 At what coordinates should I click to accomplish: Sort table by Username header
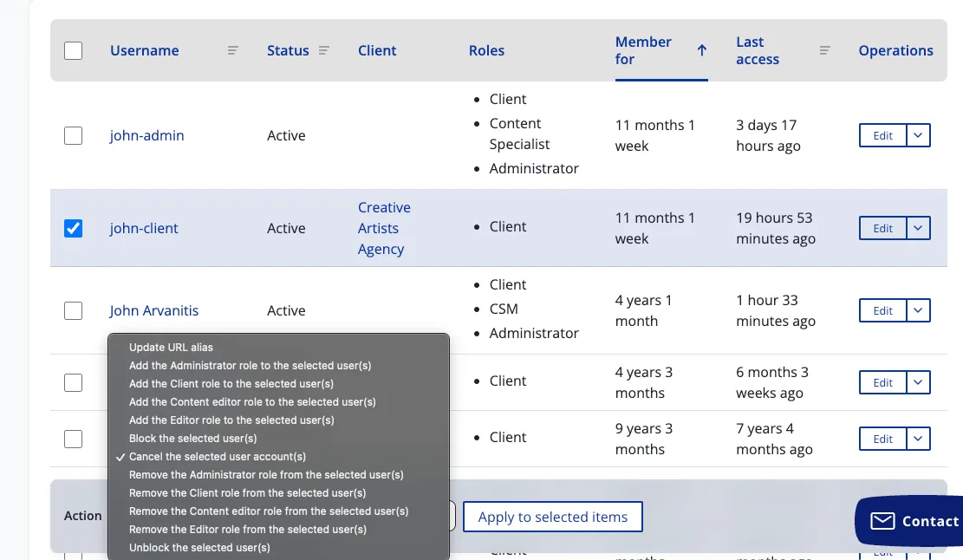(x=145, y=50)
